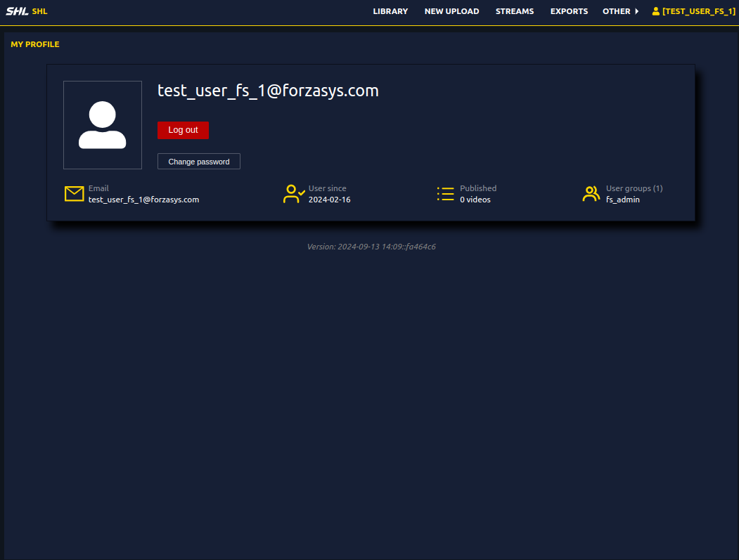Image resolution: width=739 pixels, height=560 pixels.
Task: Click the profile avatar silhouette
Action: (x=102, y=125)
